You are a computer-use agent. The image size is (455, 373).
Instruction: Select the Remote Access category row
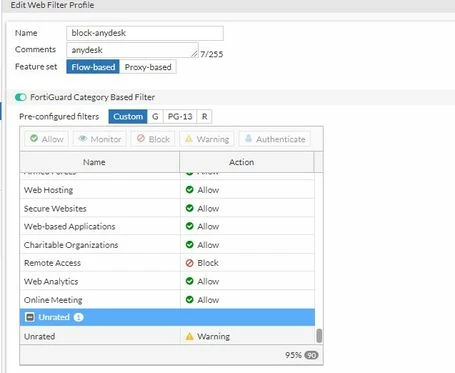pyautogui.click(x=167, y=263)
